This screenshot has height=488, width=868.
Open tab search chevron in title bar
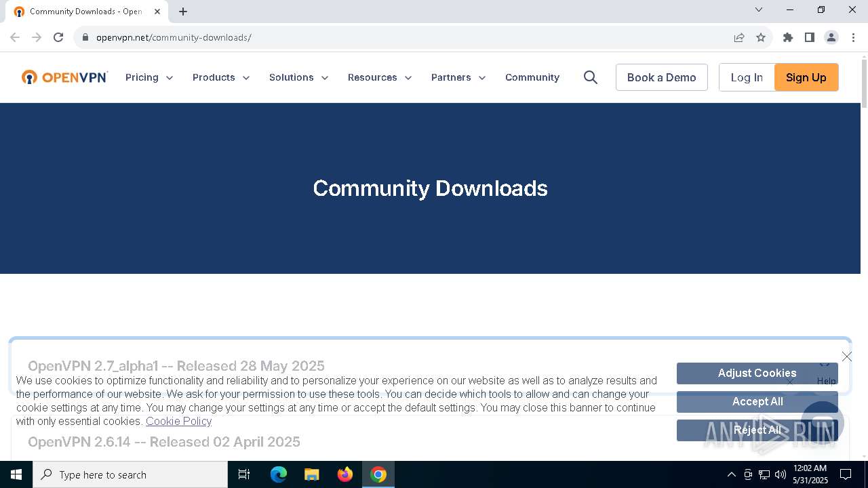759,9
